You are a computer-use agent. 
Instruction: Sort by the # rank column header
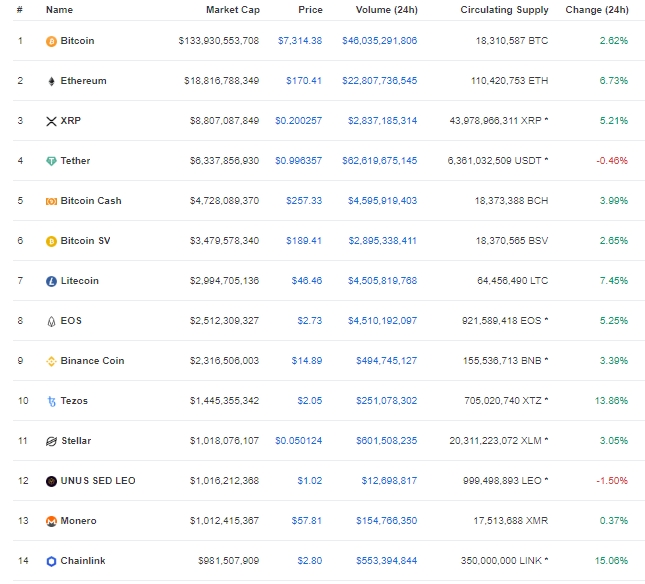[20, 9]
